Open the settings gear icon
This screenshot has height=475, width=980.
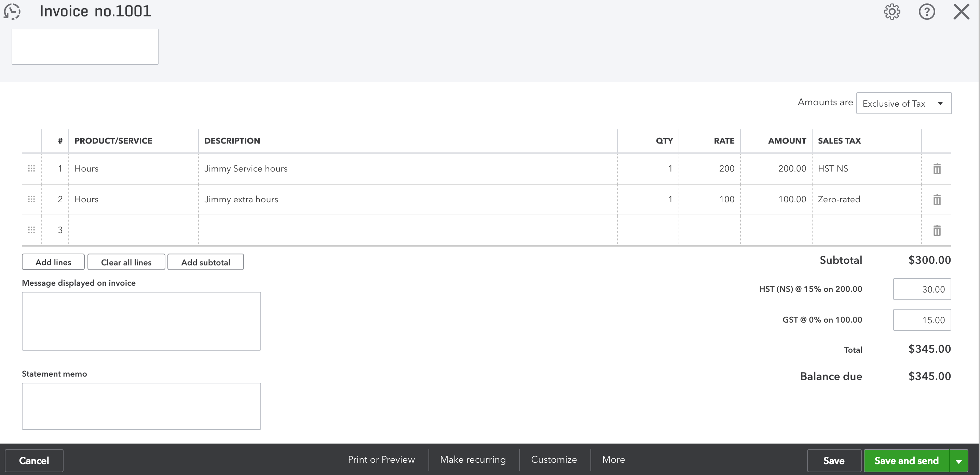(892, 12)
